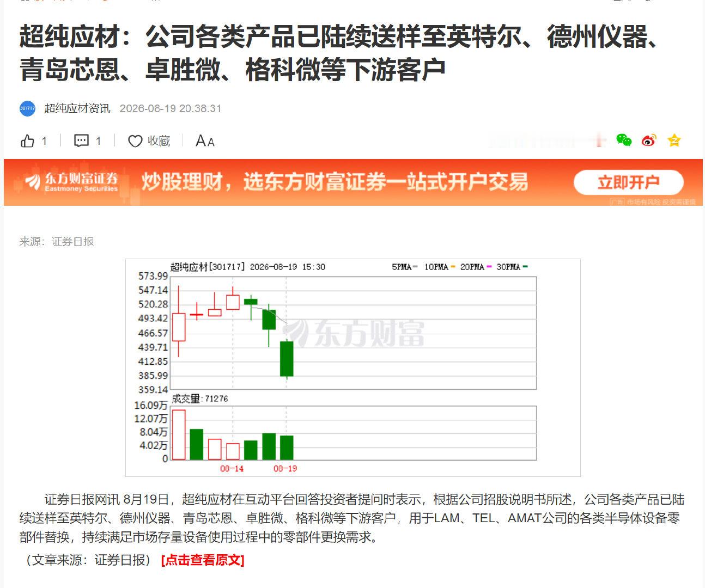Click the heart favorite icon
Viewport: 705px width, 588px height.
coord(135,141)
